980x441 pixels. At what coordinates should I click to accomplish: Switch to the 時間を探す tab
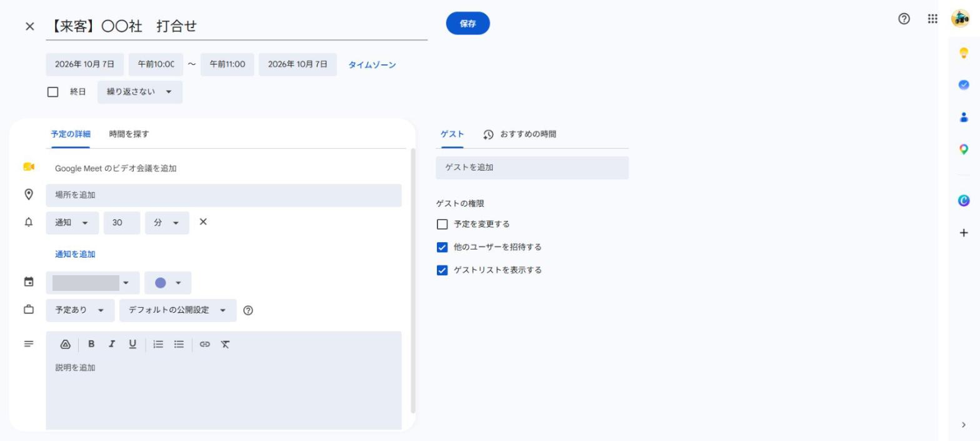coord(129,134)
